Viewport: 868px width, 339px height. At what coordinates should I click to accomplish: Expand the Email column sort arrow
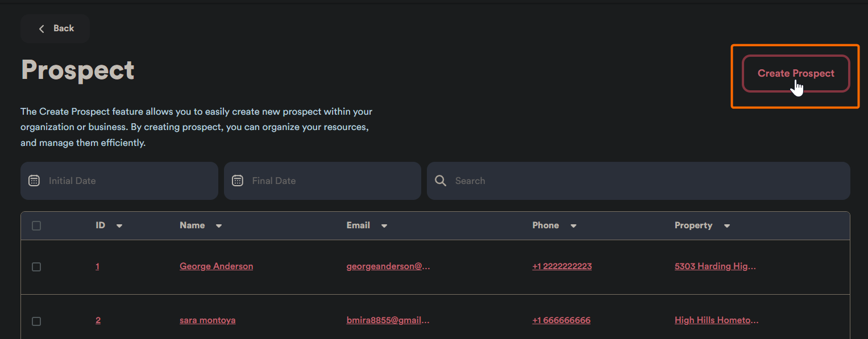pos(384,226)
